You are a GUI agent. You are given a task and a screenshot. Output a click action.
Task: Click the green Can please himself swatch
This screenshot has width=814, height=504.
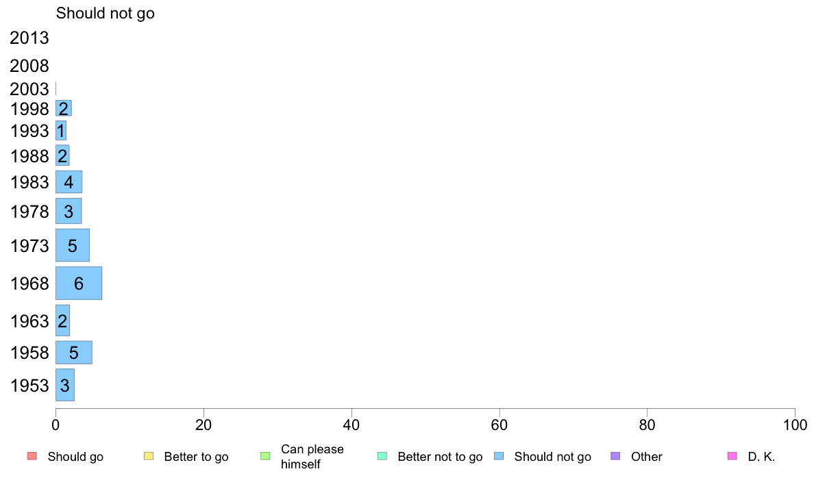click(265, 456)
